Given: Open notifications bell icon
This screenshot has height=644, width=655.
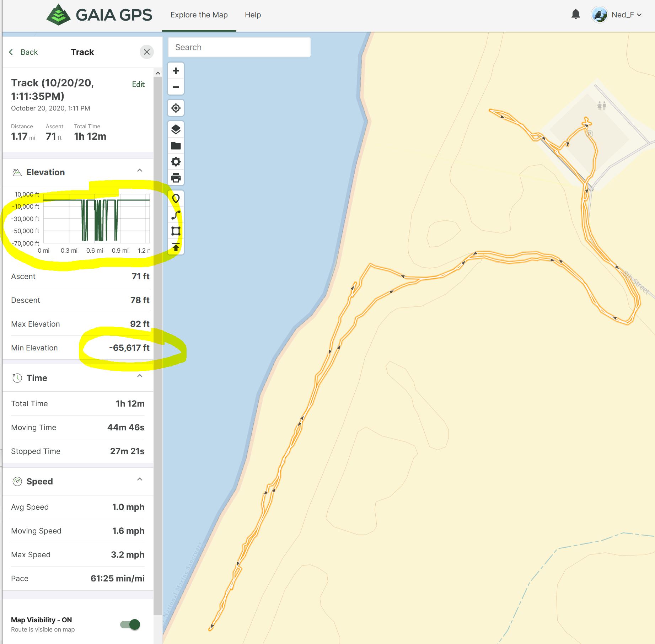Looking at the screenshot, I should 575,15.
